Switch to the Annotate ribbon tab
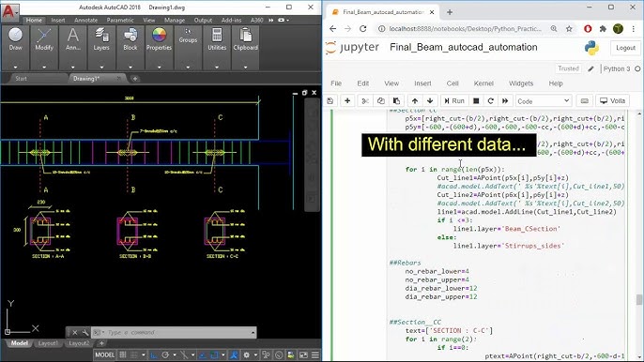This screenshot has height=362, width=644. 85,20
